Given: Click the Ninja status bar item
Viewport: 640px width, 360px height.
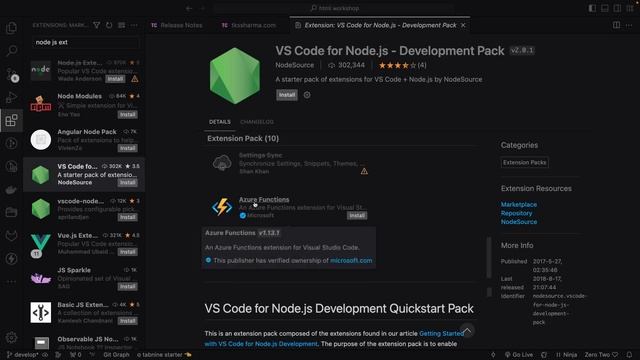Looking at the screenshot, I should coord(567,355).
